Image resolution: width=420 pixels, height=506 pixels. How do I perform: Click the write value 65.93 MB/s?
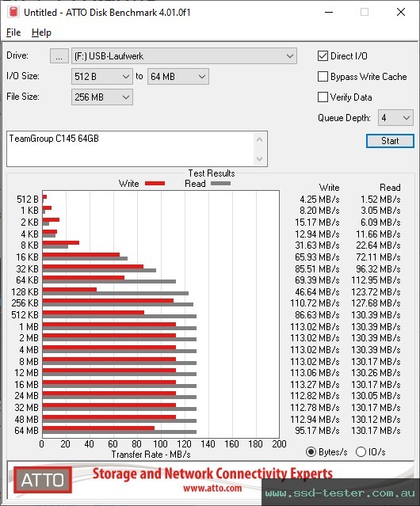[317, 257]
